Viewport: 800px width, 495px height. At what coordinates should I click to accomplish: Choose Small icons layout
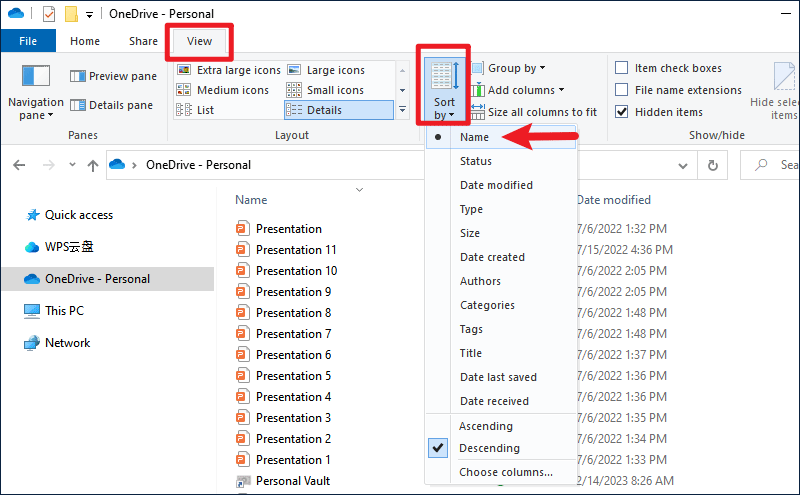[x=325, y=90]
